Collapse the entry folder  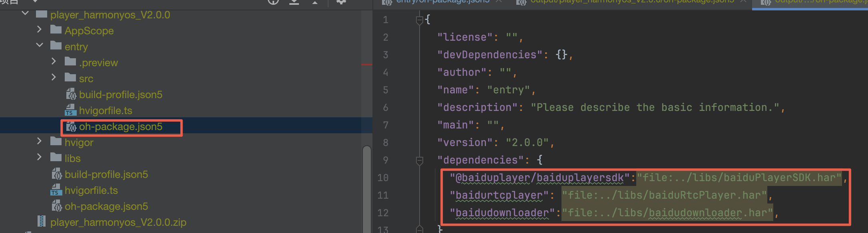pos(39,45)
